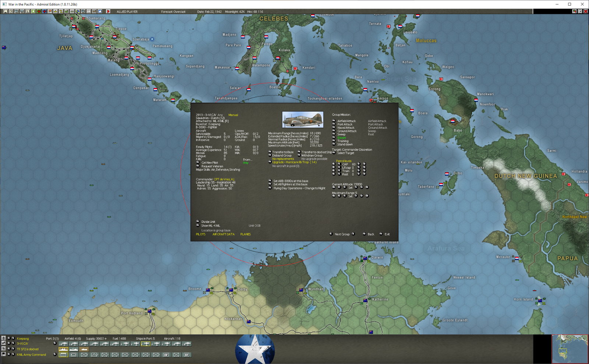Click Set under Maximum Range
The image size is (589, 364).
350,196
